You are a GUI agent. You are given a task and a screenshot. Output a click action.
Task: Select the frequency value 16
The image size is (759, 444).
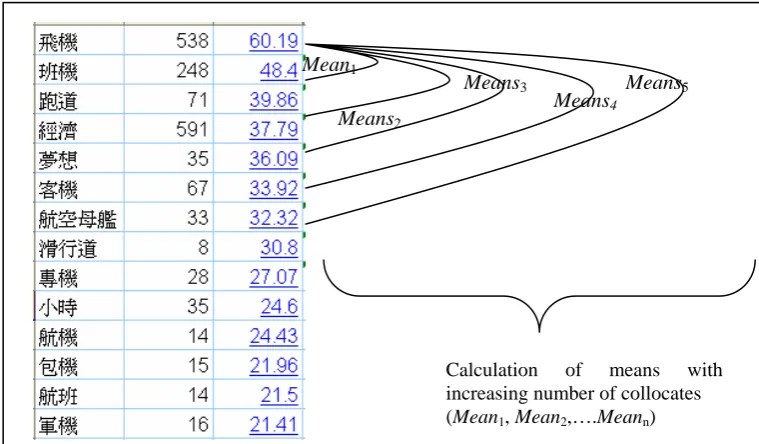tap(197, 425)
